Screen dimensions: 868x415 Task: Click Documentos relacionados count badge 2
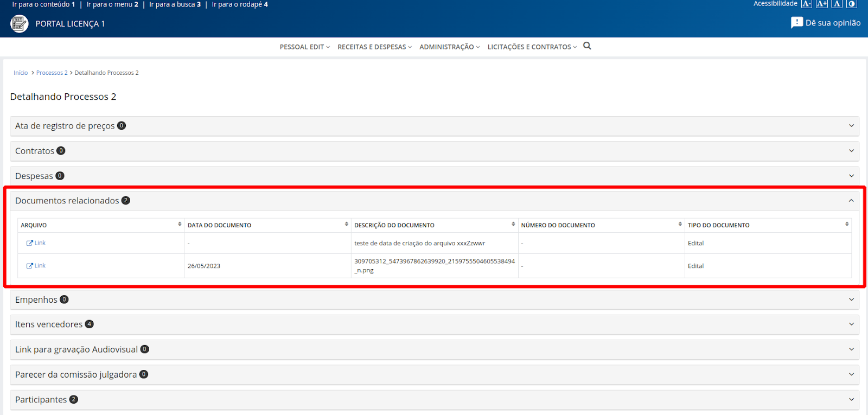tap(126, 201)
